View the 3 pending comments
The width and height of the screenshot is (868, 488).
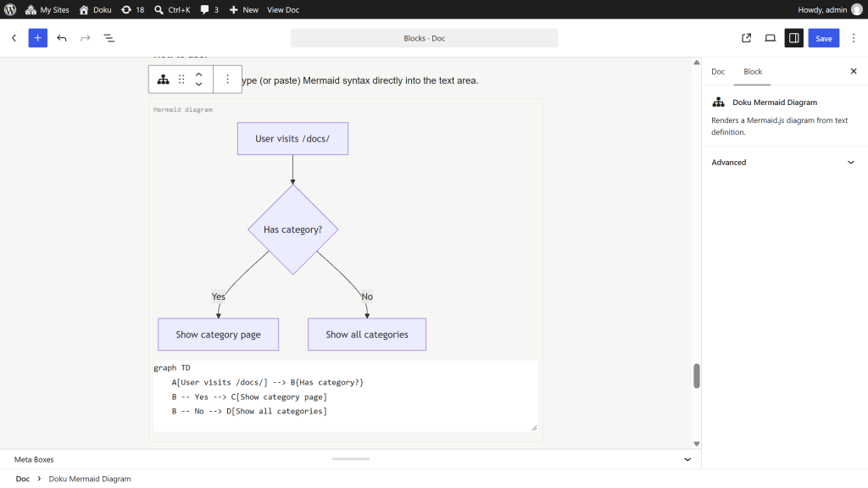(x=209, y=9)
